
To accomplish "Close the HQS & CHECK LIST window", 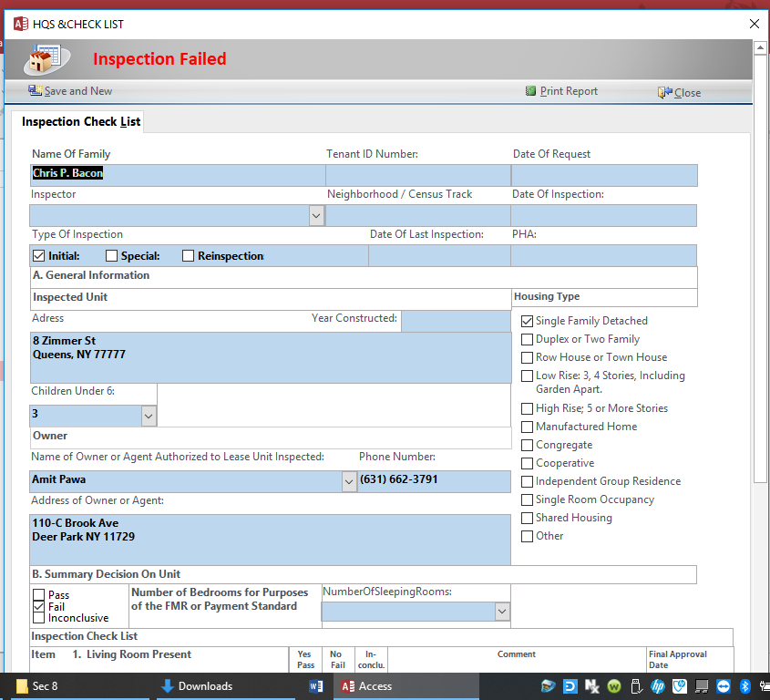I will point(755,24).
